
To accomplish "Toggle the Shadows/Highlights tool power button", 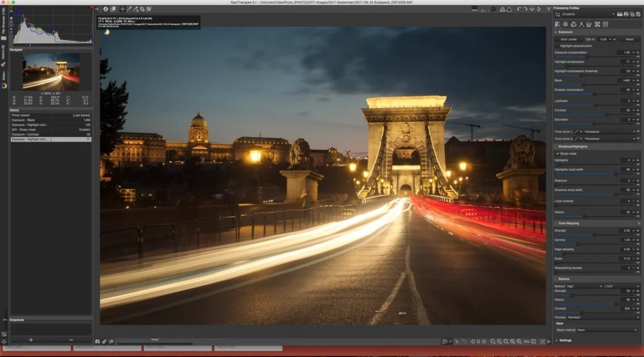I will click(556, 146).
